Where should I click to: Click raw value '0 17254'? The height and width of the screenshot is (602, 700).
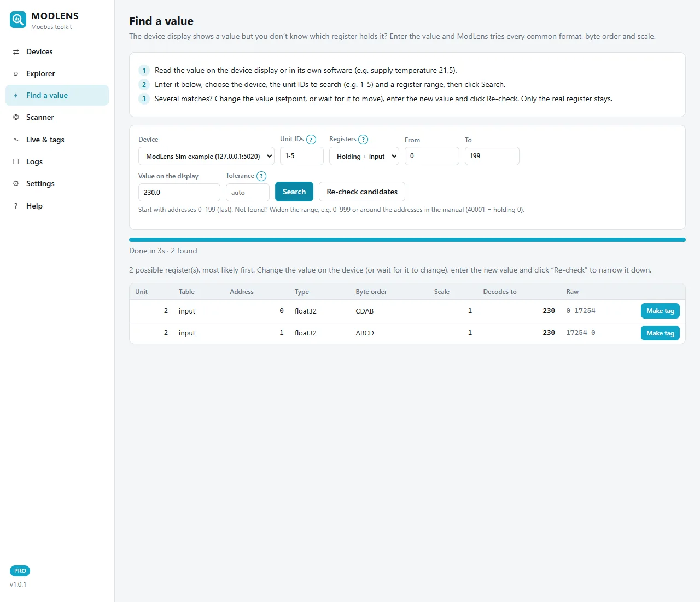pyautogui.click(x=581, y=311)
